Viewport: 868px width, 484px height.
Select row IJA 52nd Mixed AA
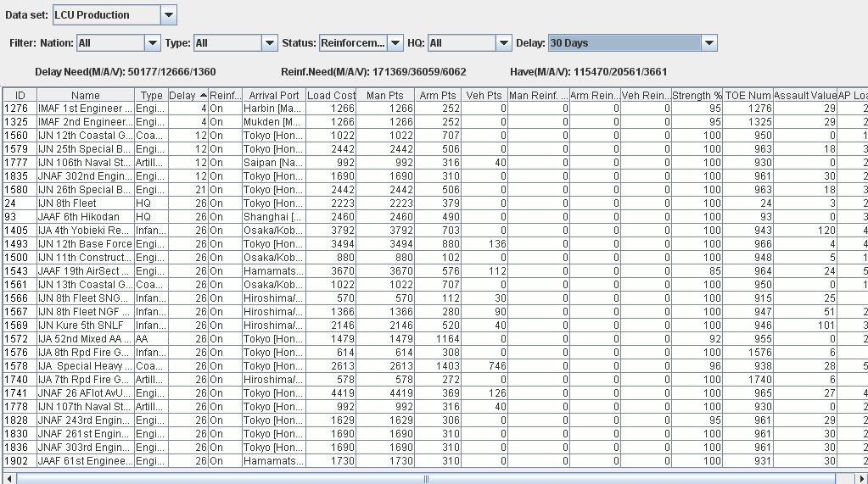pos(434,338)
